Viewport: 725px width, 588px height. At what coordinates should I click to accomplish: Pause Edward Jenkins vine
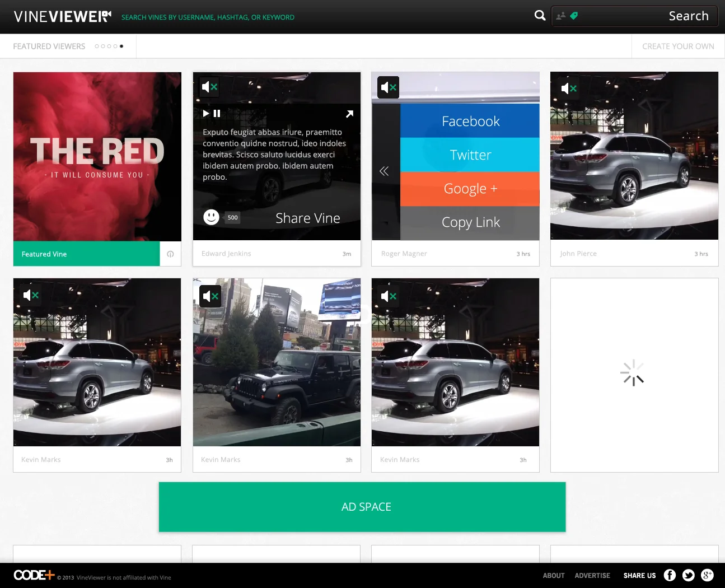217,113
